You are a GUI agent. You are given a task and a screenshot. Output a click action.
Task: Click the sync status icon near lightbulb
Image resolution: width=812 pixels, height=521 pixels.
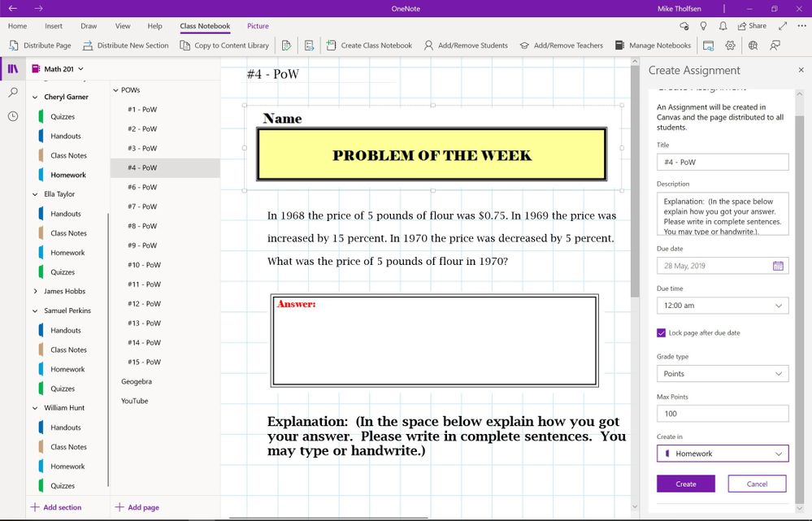(x=684, y=26)
